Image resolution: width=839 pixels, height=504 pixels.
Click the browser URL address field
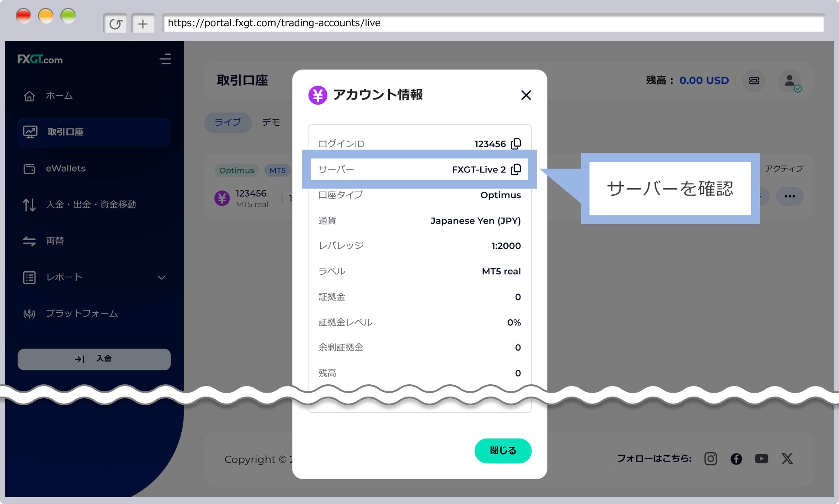[493, 23]
